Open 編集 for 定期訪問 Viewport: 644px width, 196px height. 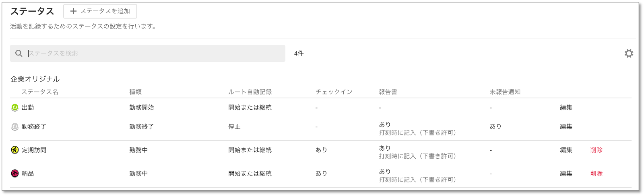(x=566, y=150)
